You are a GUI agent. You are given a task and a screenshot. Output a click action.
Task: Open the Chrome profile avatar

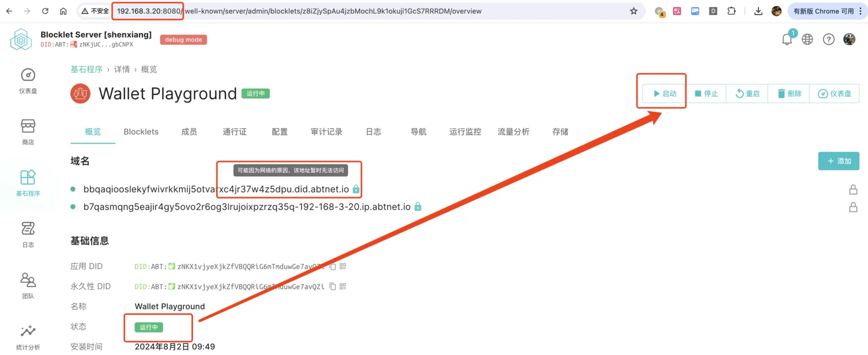point(776,11)
